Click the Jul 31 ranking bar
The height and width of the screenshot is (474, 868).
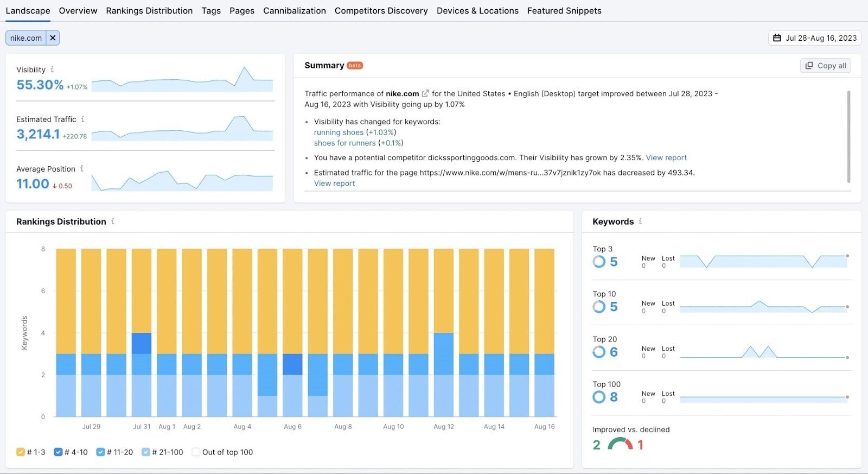click(x=142, y=333)
